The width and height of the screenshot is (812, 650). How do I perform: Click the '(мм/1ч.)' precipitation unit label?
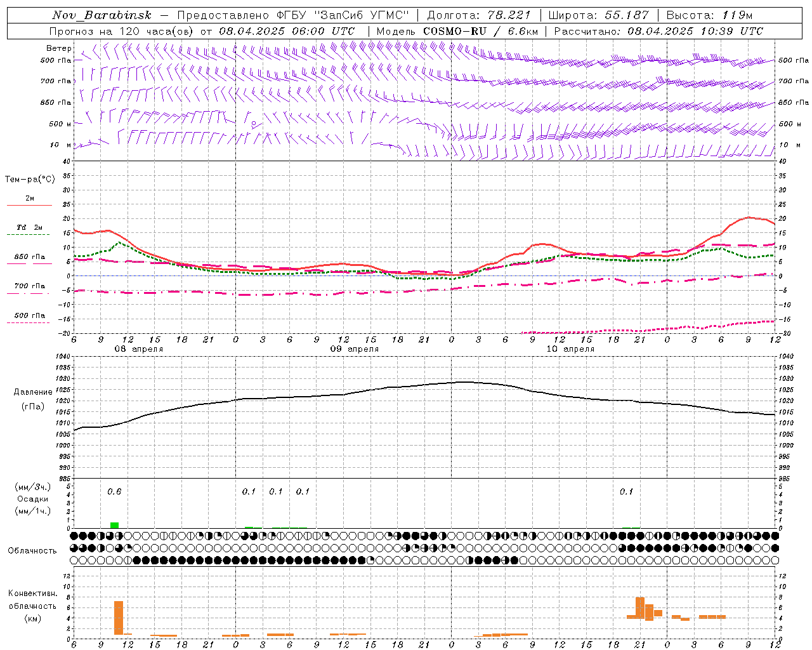point(32,511)
